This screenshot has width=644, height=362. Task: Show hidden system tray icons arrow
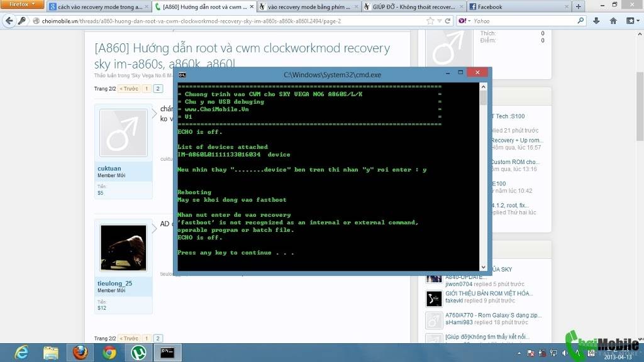click(519, 353)
